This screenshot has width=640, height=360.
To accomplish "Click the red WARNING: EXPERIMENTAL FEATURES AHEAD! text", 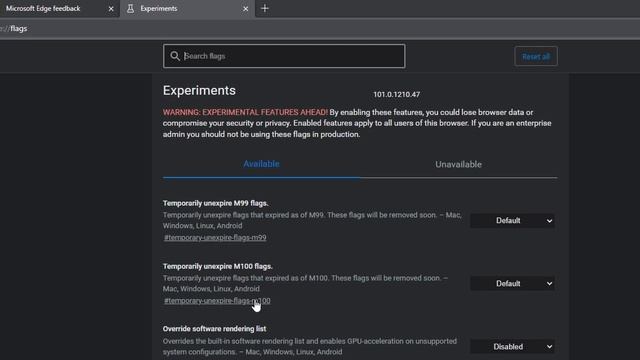I will click(x=245, y=112).
